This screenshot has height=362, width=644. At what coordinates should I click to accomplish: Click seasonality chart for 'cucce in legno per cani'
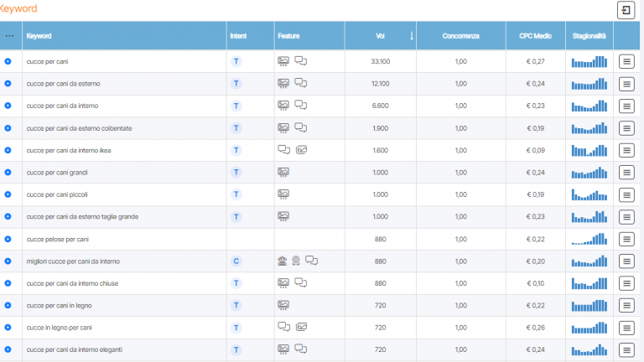tap(589, 328)
